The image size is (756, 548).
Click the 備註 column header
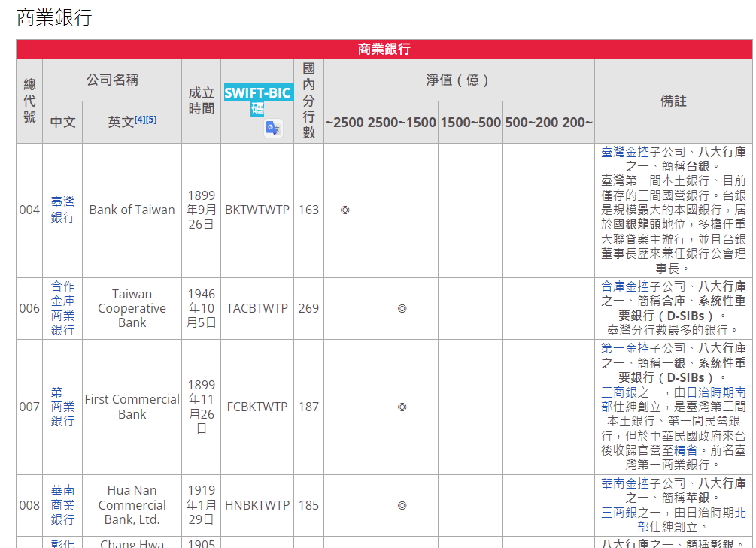point(673,101)
